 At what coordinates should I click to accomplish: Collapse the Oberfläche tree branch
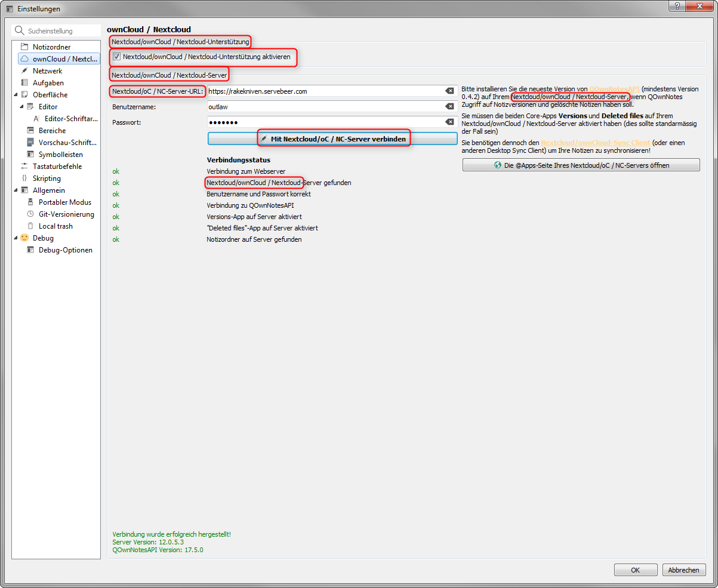[x=16, y=94]
